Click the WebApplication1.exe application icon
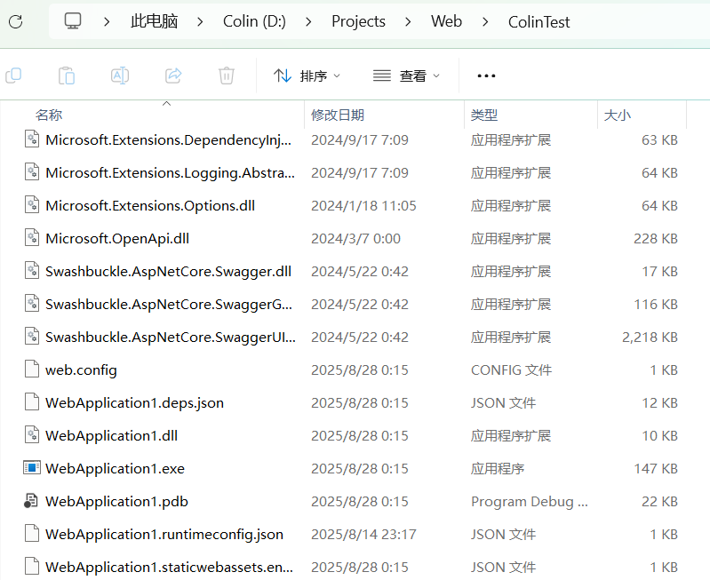710x588 pixels. tap(32, 467)
